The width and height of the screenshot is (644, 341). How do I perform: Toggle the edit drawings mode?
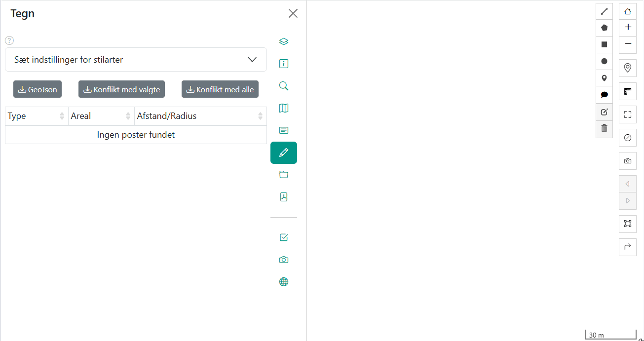(x=604, y=112)
